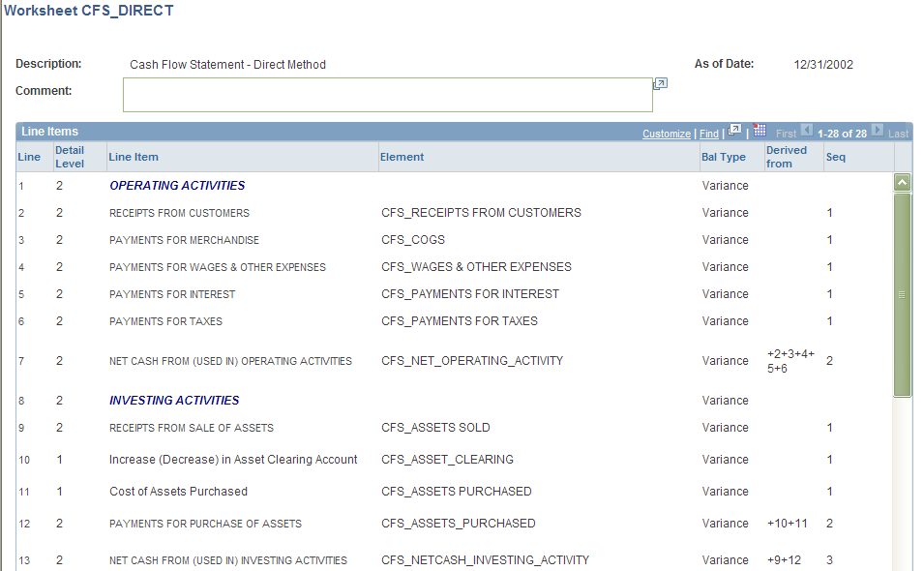This screenshot has height=571, width=924.
Task: Sort by the Derived from column header
Action: pos(786,157)
